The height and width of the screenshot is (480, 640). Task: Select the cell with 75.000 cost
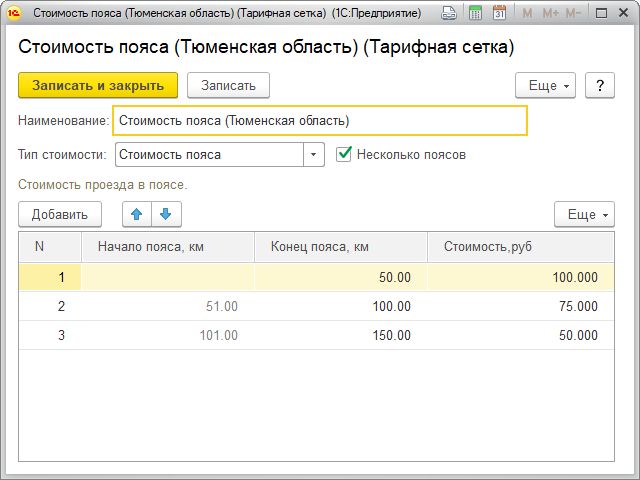pos(520,306)
